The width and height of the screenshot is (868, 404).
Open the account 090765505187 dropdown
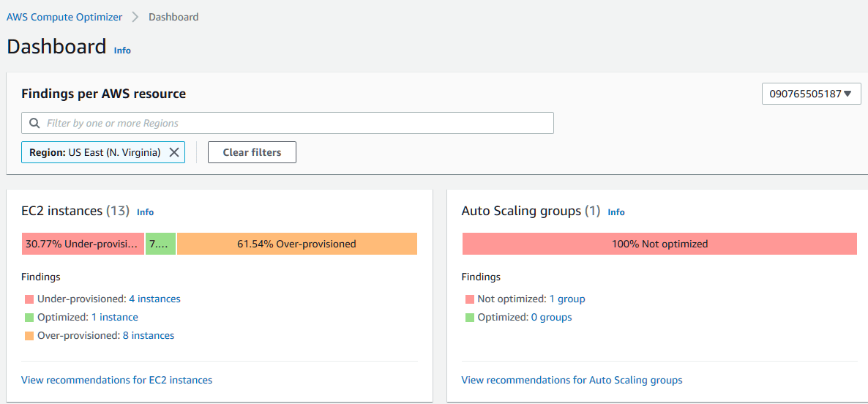tap(812, 94)
